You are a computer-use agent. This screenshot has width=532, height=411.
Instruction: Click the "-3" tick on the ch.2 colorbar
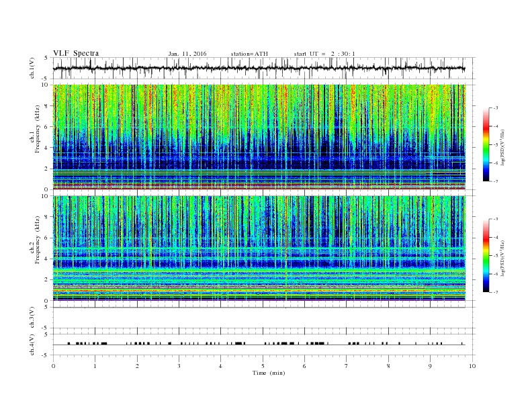496,219
